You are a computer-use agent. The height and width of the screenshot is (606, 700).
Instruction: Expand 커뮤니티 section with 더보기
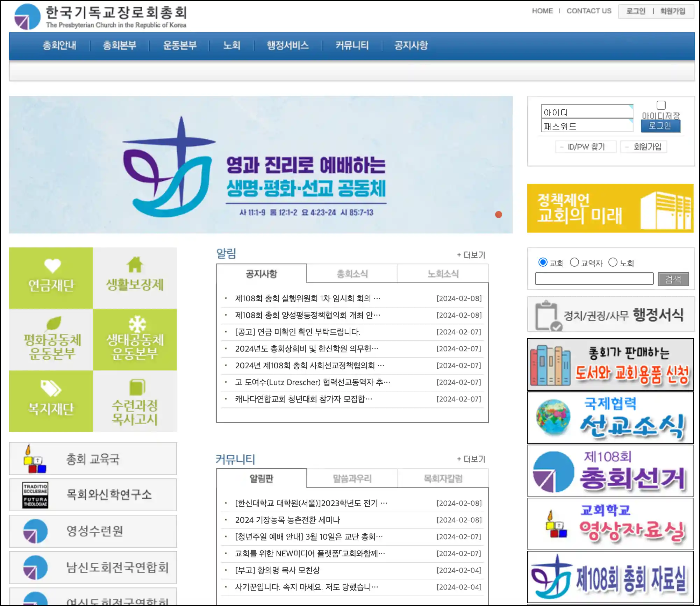click(471, 459)
